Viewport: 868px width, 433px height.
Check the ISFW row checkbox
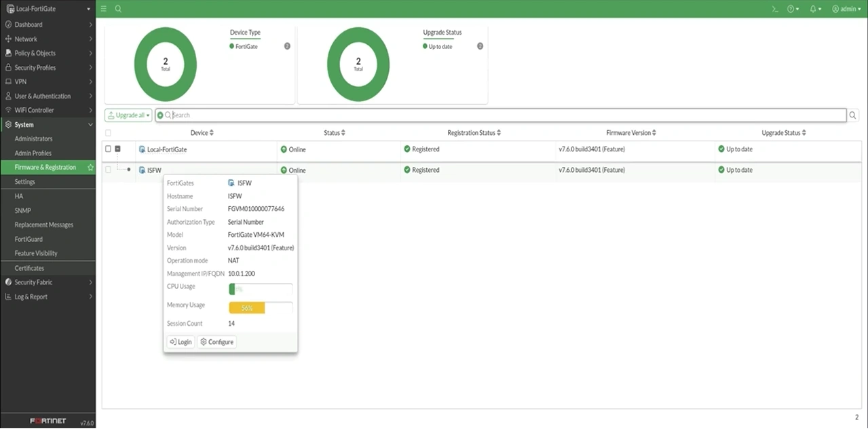(108, 170)
